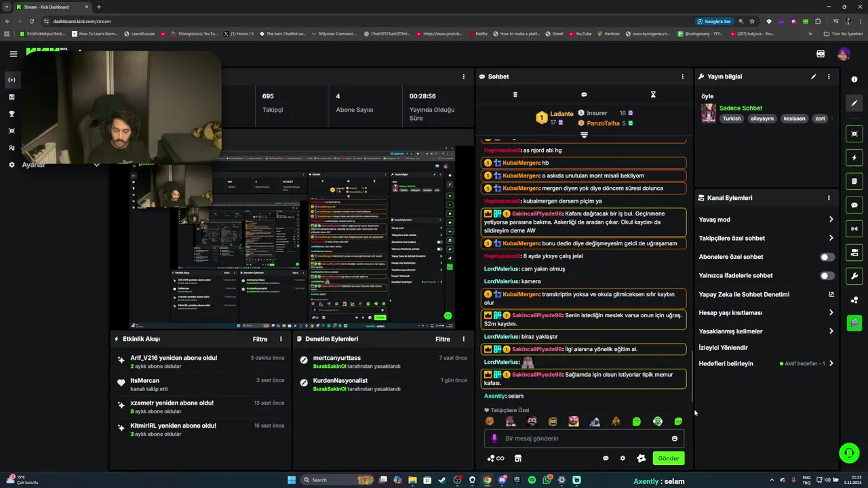Collapse the leaderboard with the down arrow
The width and height of the screenshot is (868, 488).
[x=584, y=135]
